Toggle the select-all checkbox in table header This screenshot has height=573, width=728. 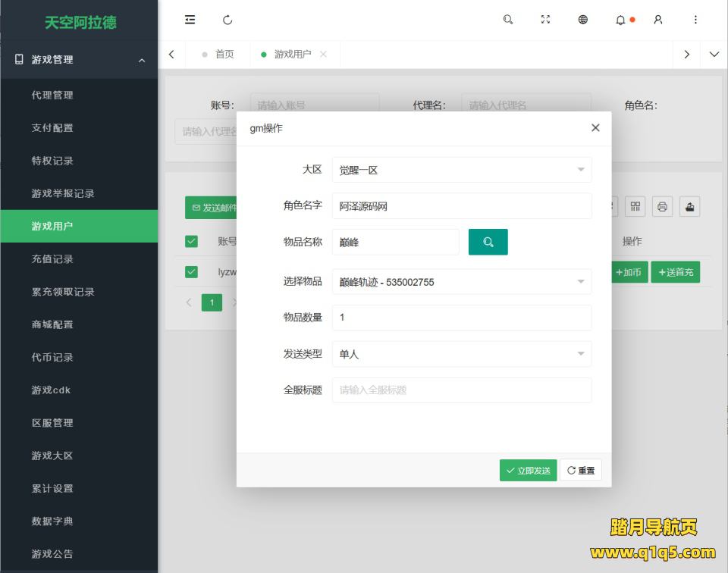[191, 241]
